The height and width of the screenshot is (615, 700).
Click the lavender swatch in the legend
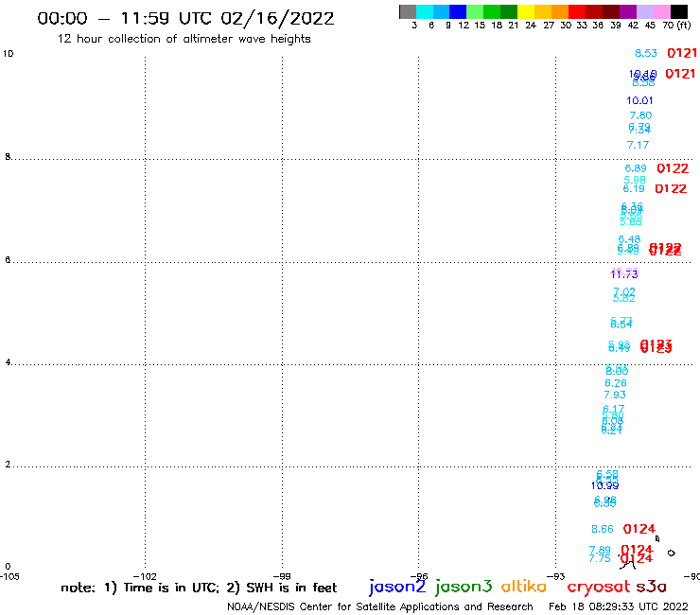pyautogui.click(x=644, y=11)
